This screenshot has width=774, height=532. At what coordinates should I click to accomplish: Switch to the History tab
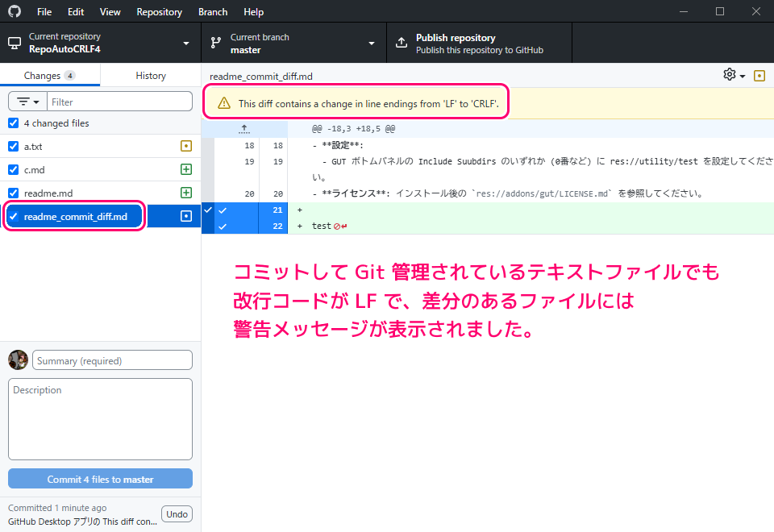pos(151,76)
